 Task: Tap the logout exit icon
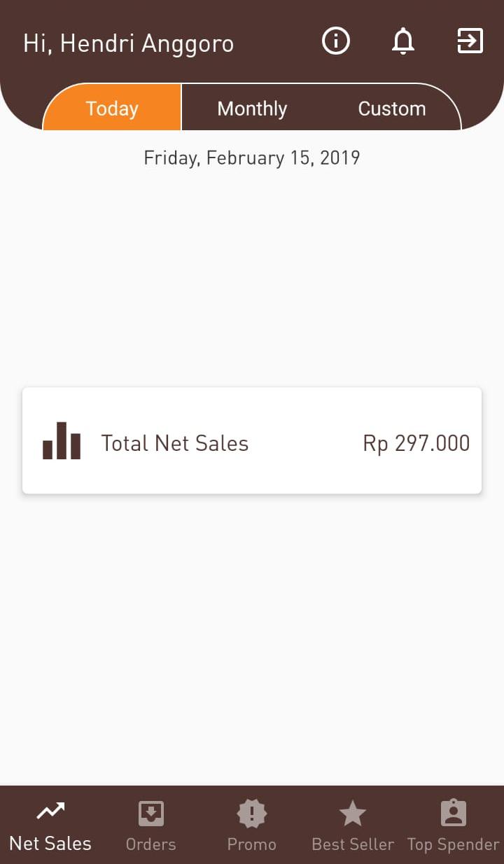click(x=470, y=41)
